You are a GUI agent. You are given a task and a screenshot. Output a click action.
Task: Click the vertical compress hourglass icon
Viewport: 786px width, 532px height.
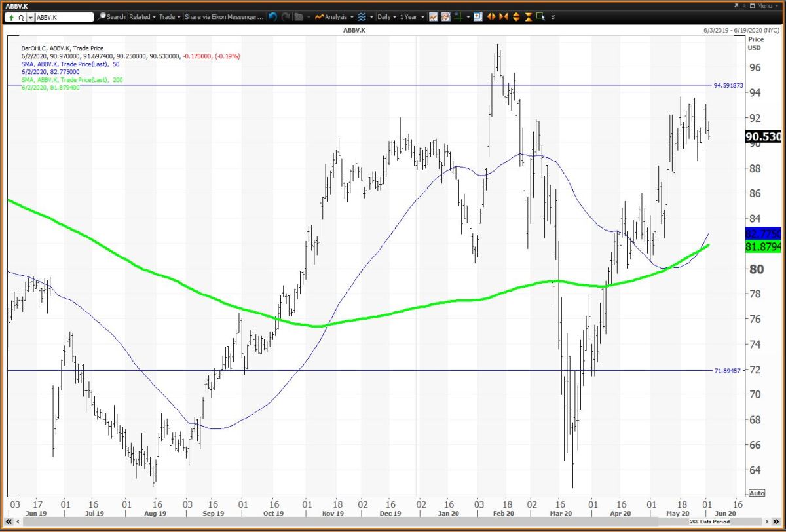pos(527,16)
